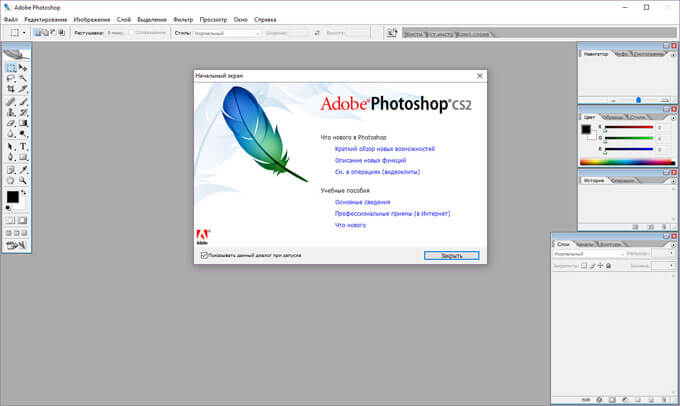The width and height of the screenshot is (680, 406).
Task: Select the Blur tool
Action: click(x=11, y=134)
